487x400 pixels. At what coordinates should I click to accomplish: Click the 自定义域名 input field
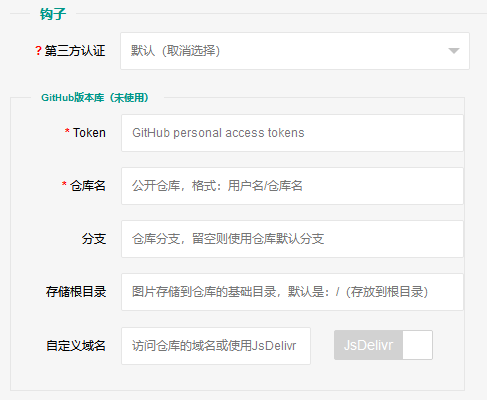pyautogui.click(x=216, y=346)
